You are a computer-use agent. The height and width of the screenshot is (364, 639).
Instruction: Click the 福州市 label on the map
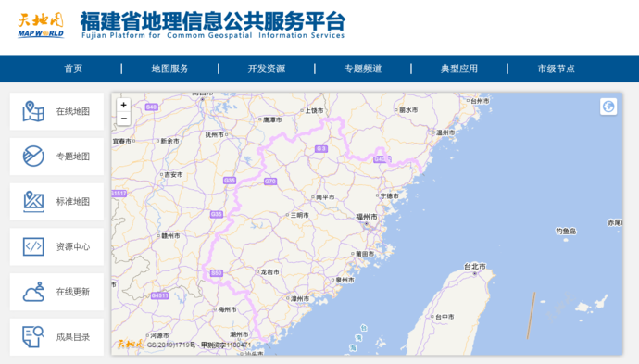pos(367,217)
